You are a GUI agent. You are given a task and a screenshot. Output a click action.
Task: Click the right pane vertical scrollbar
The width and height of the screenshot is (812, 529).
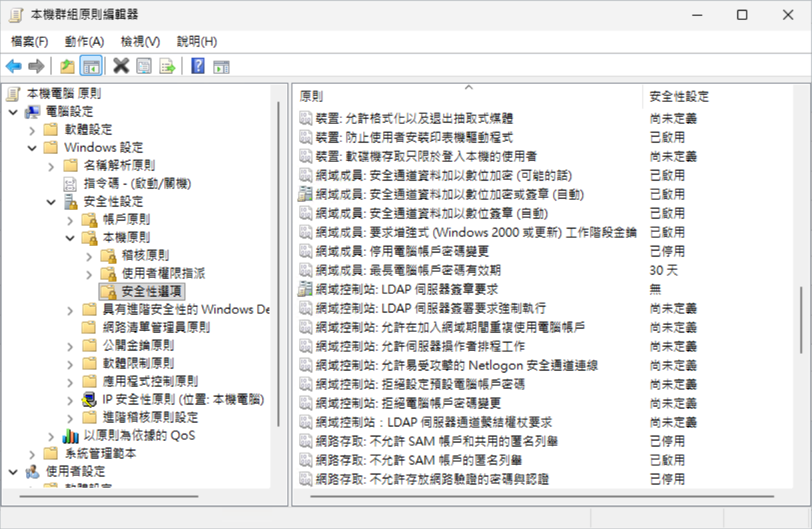(x=801, y=320)
